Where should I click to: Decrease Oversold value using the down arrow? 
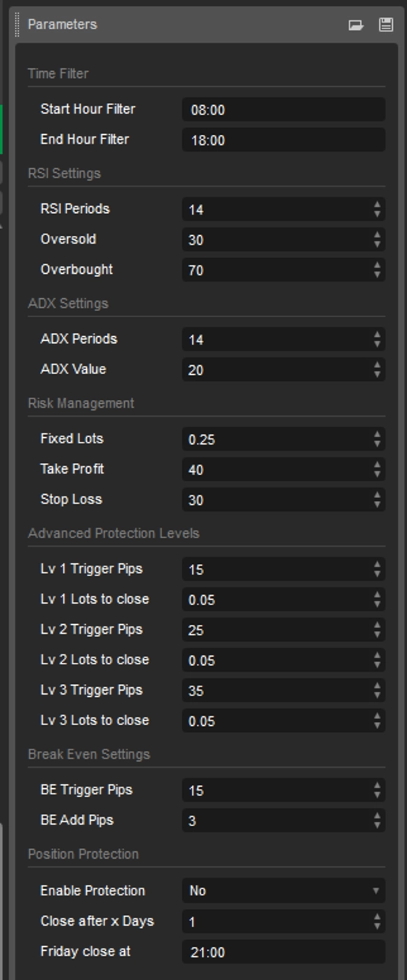coord(378,243)
